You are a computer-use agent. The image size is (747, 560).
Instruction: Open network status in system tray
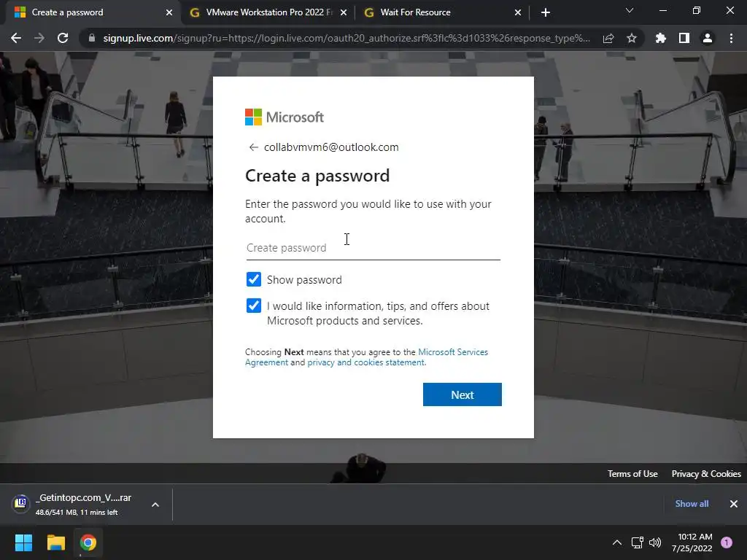(x=637, y=542)
